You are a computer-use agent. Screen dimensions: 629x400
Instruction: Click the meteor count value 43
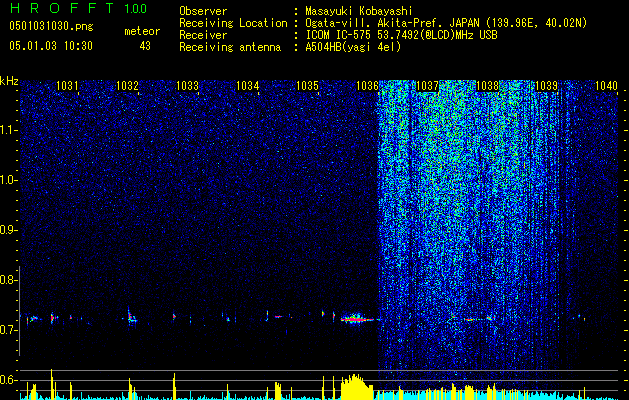(145, 46)
